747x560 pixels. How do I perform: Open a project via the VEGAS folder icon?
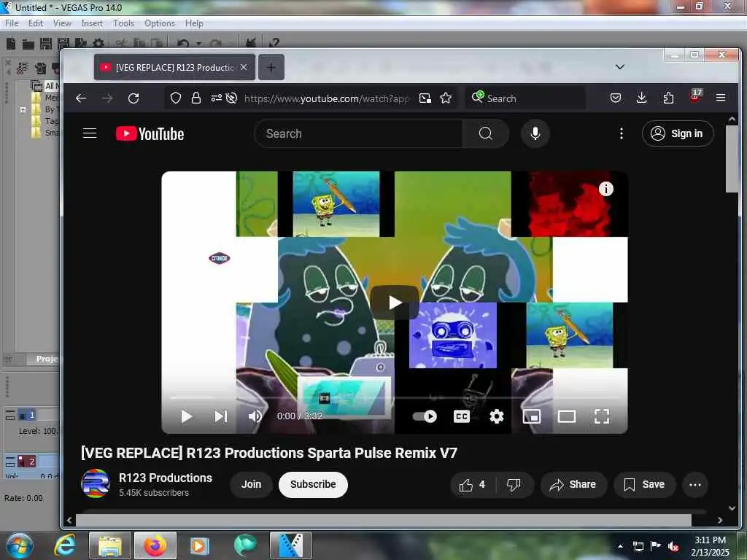(28, 44)
